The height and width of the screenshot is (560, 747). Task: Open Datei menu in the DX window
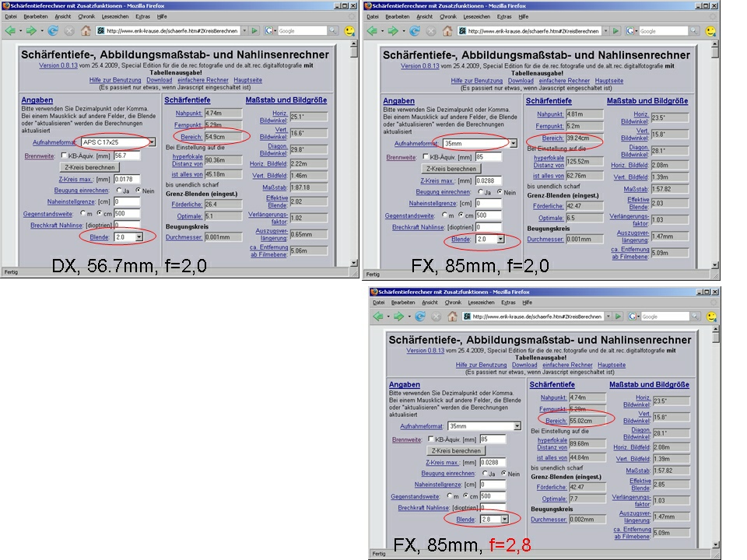click(x=10, y=16)
